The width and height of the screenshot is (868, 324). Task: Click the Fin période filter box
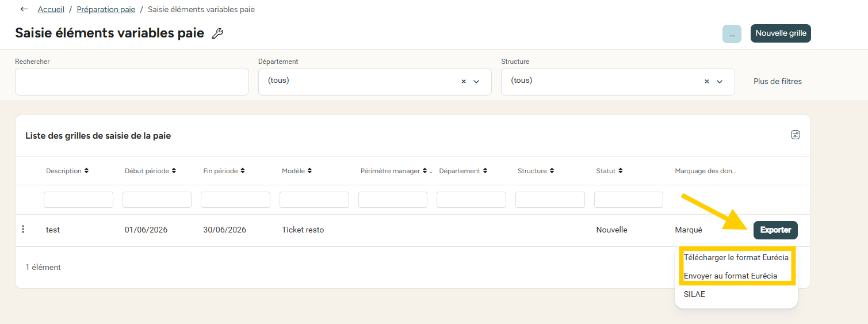pyautogui.click(x=235, y=200)
